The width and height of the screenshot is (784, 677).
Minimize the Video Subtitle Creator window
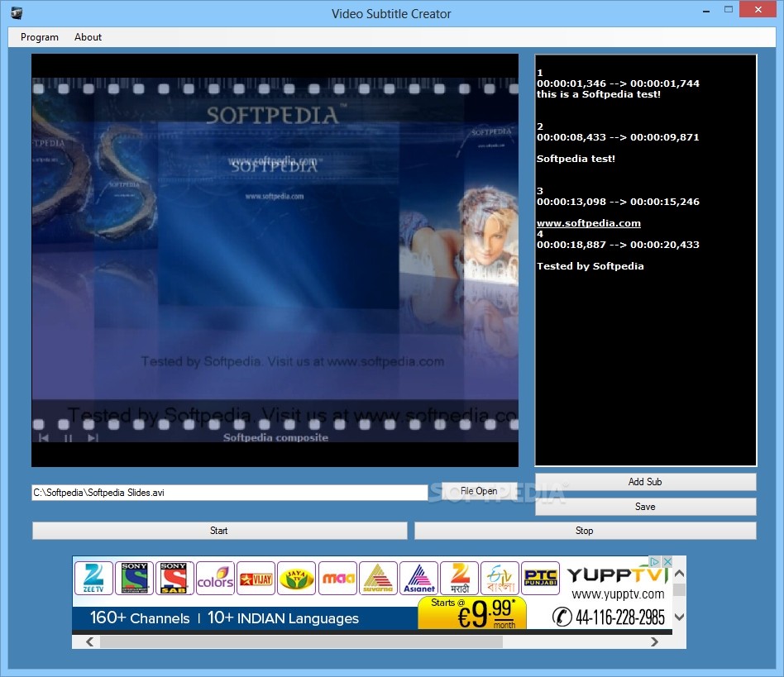point(706,10)
